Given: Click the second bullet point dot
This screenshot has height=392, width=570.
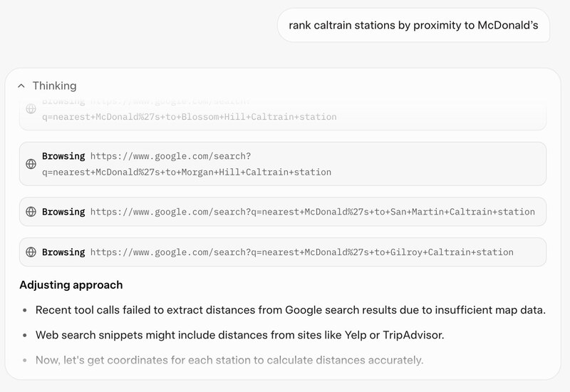Looking at the screenshot, I should pyautogui.click(x=25, y=335).
